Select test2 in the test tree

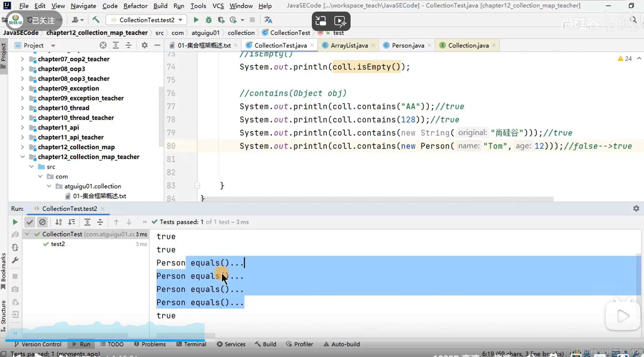pyautogui.click(x=58, y=244)
